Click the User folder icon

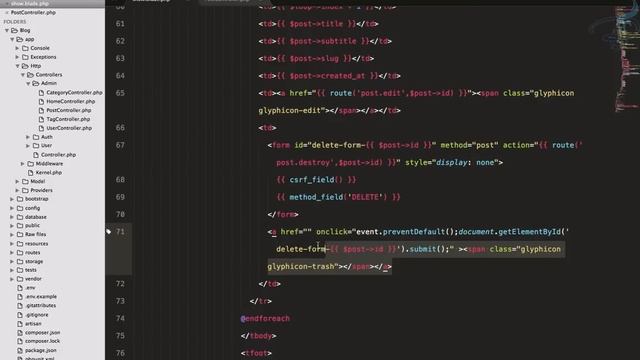36,146
